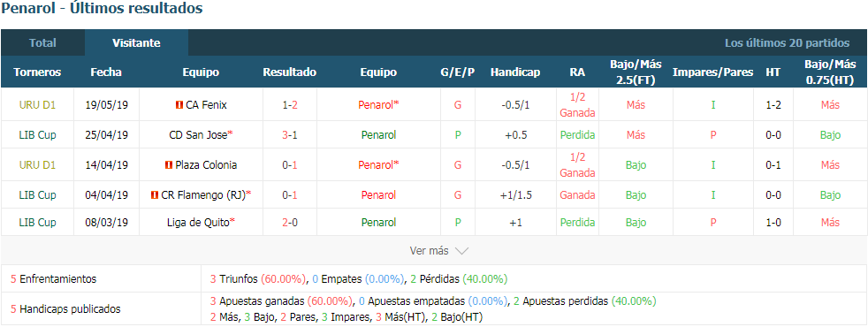Screen dimensions: 868x327
Task: Switch to the Total tab
Action: coord(42,42)
